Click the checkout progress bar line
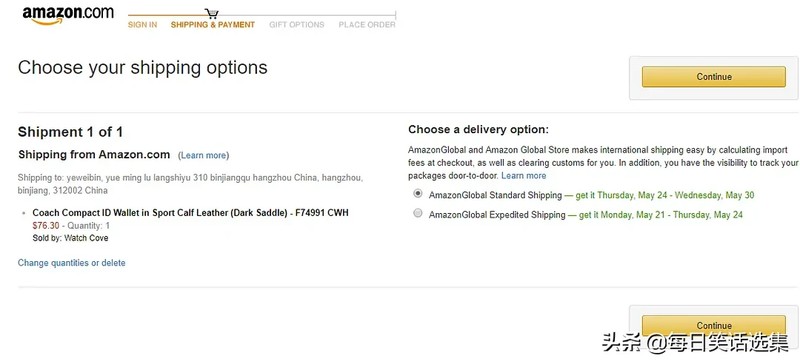The width and height of the screenshot is (800, 364). pos(262,15)
